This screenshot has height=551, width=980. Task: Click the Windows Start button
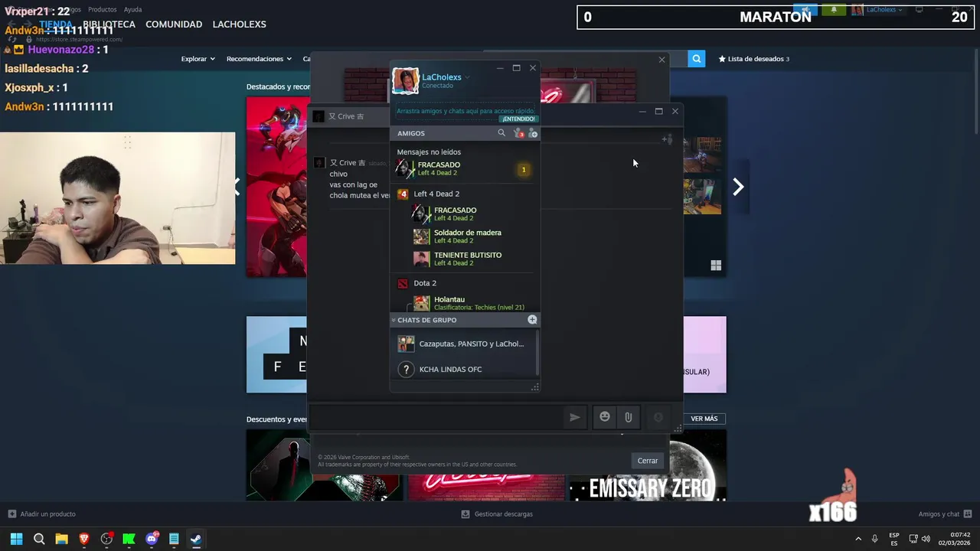[16, 539]
